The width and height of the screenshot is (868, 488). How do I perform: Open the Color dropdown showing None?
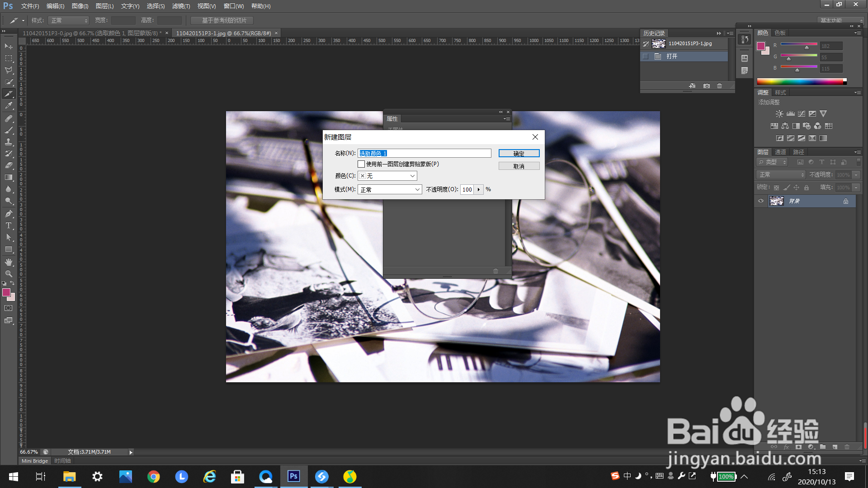(387, 176)
